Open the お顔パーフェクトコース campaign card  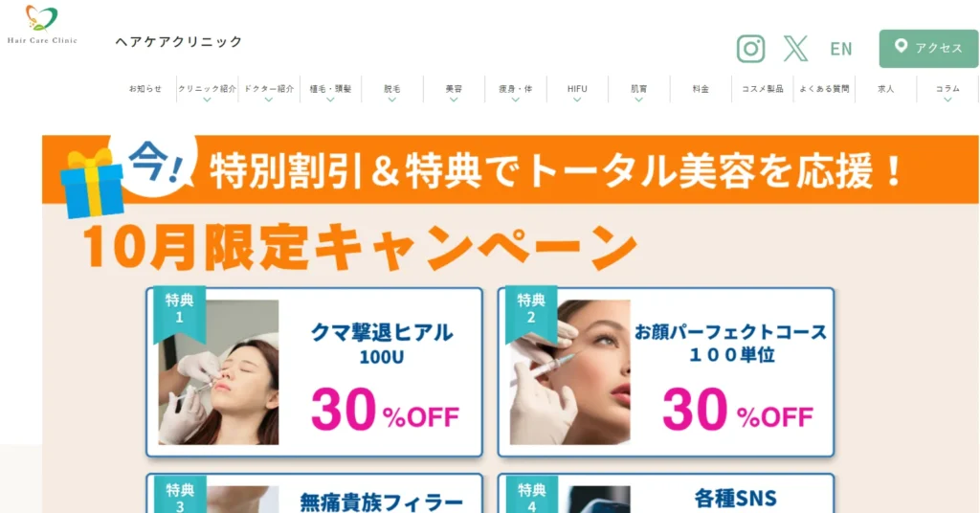pyautogui.click(x=666, y=371)
